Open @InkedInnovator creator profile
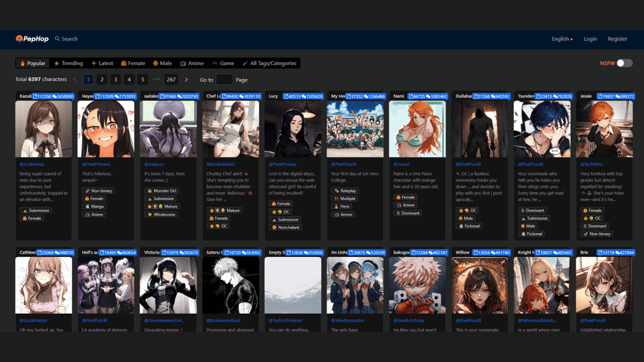This screenshot has width=644, height=362. pos(348,320)
